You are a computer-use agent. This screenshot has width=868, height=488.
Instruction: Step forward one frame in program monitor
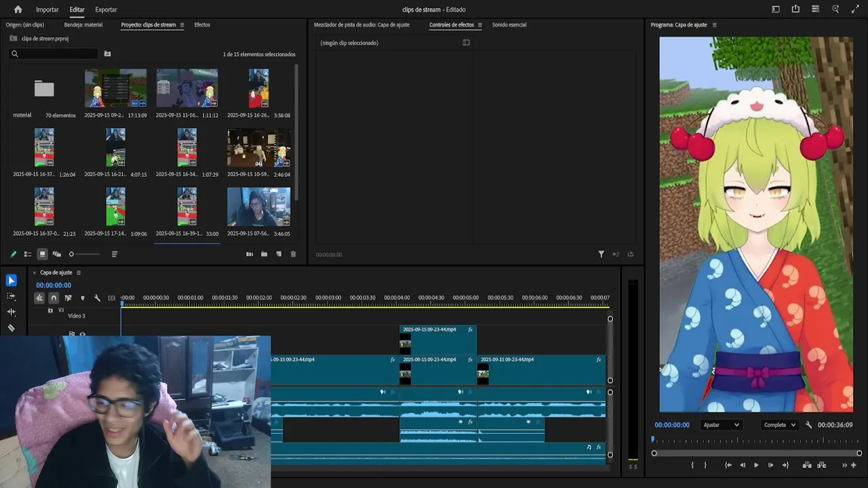click(770, 465)
